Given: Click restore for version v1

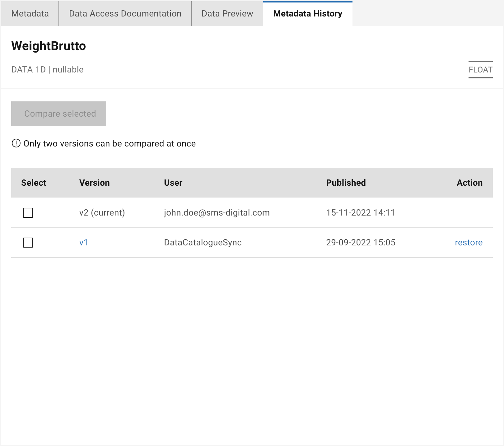Looking at the screenshot, I should pyautogui.click(x=469, y=243).
